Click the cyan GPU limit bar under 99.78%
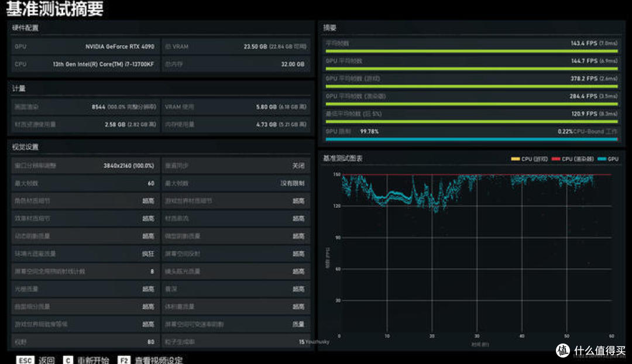The image size is (632, 364). coord(472,139)
